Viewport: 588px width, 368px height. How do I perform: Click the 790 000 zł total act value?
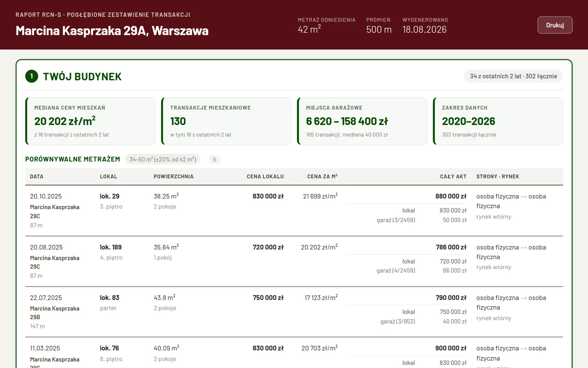point(451,298)
